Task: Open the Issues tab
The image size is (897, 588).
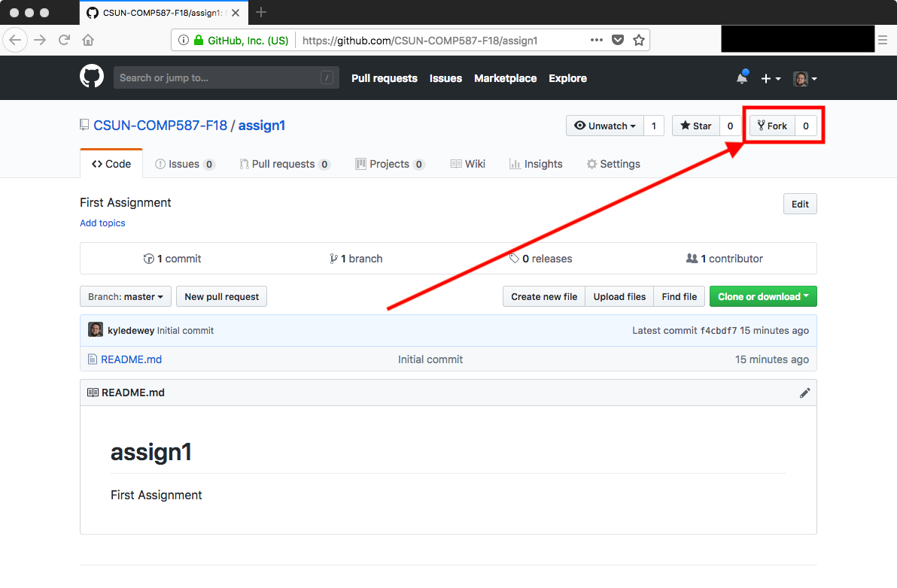Action: 185,164
